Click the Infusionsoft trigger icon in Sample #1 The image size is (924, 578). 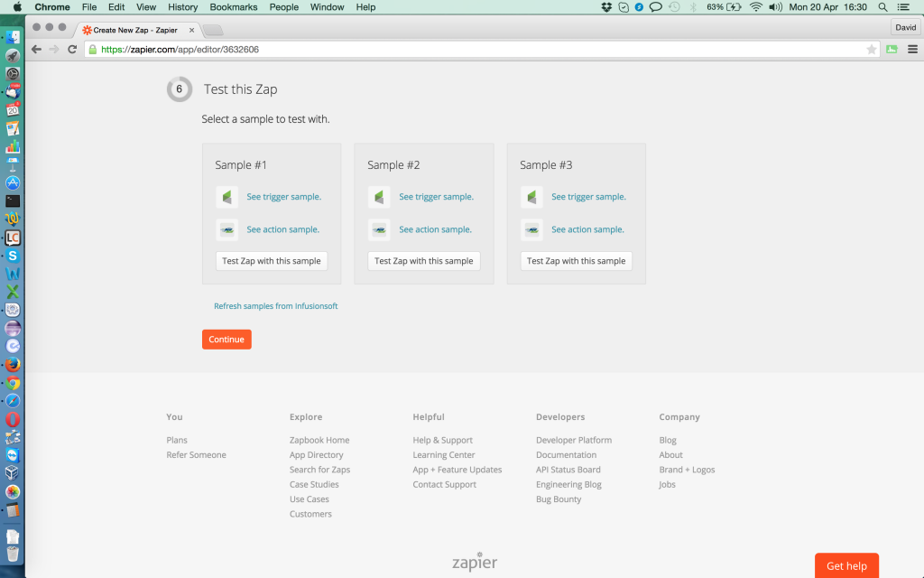pyautogui.click(x=226, y=197)
